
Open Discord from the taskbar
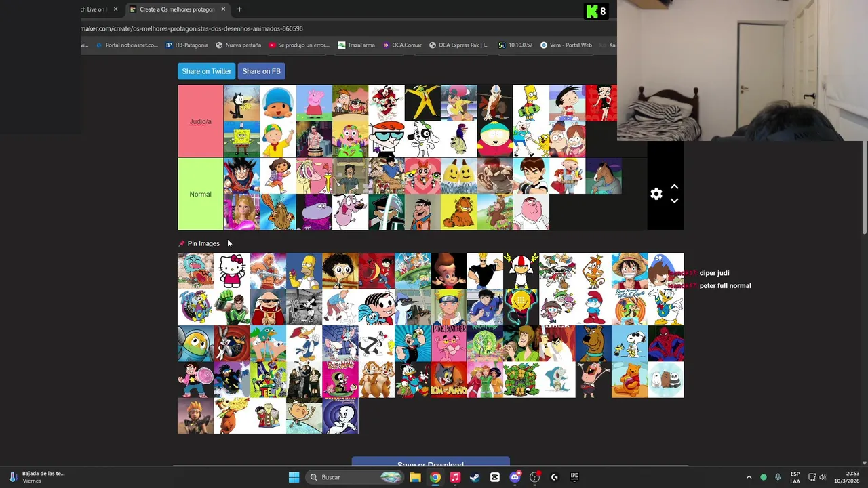click(515, 477)
